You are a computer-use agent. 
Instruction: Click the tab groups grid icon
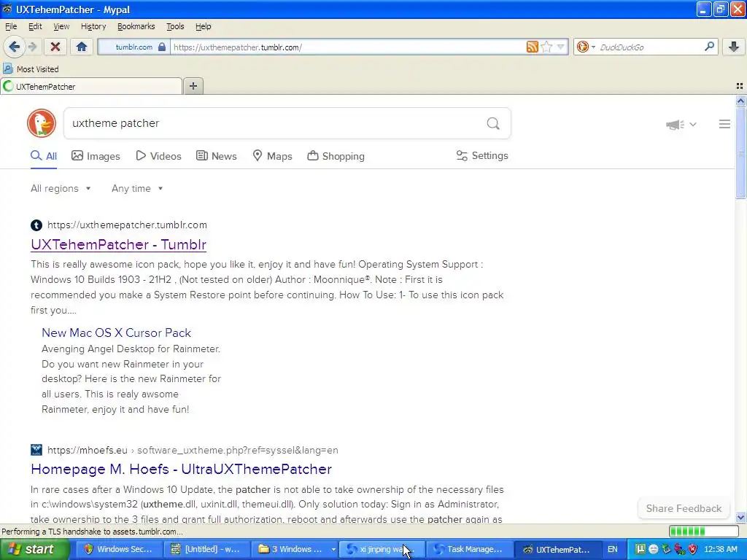click(x=740, y=86)
